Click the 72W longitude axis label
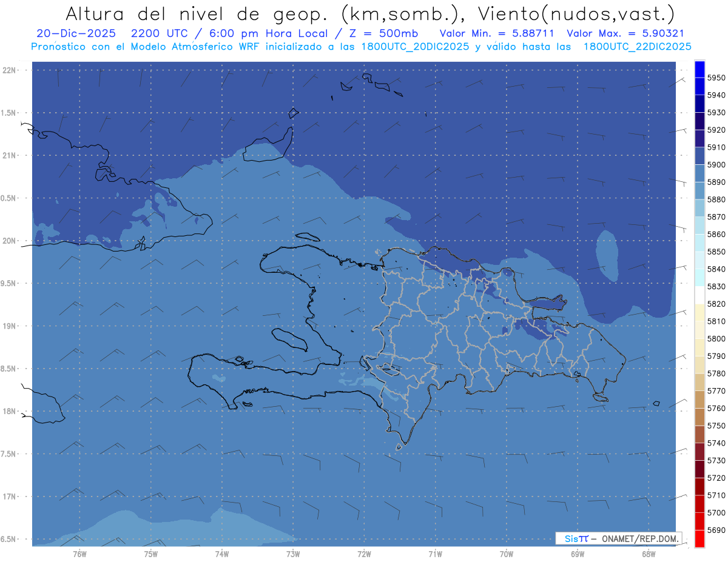728x562 pixels. click(x=364, y=554)
